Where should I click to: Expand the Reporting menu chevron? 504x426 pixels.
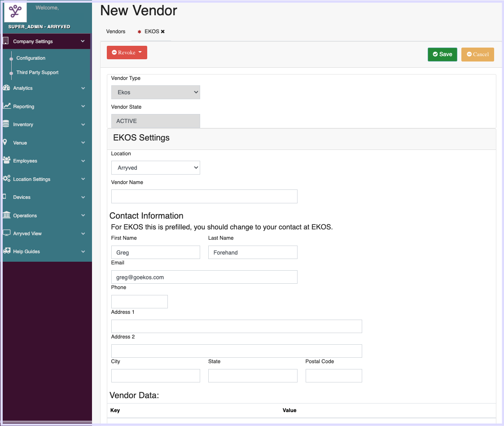83,106
